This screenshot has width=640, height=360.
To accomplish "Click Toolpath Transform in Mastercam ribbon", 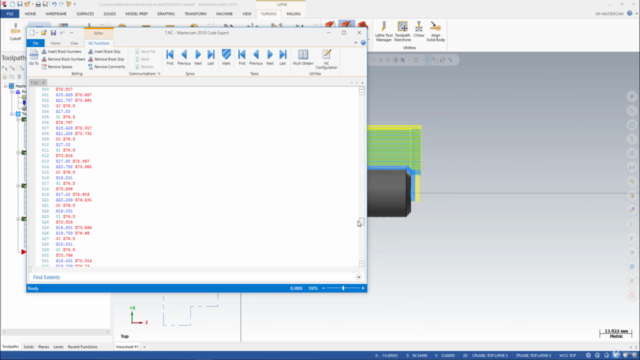I will (402, 31).
